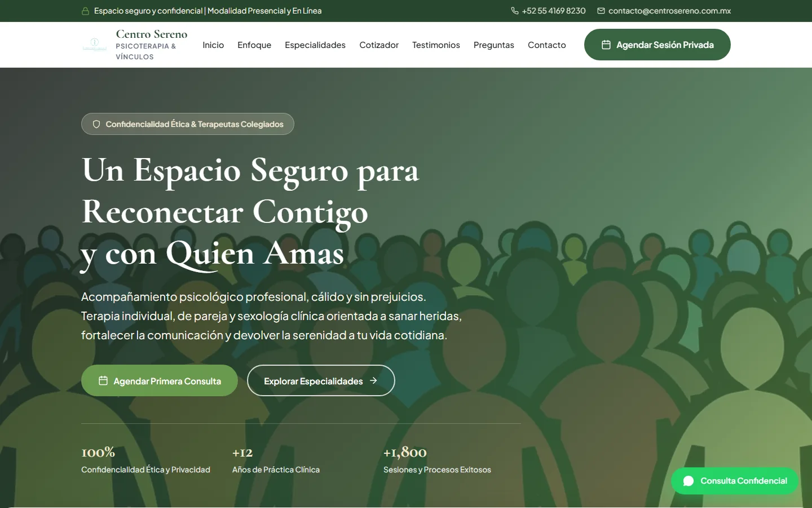This screenshot has height=508, width=812.
Task: Go to Contacto in the navigation
Action: tap(547, 45)
